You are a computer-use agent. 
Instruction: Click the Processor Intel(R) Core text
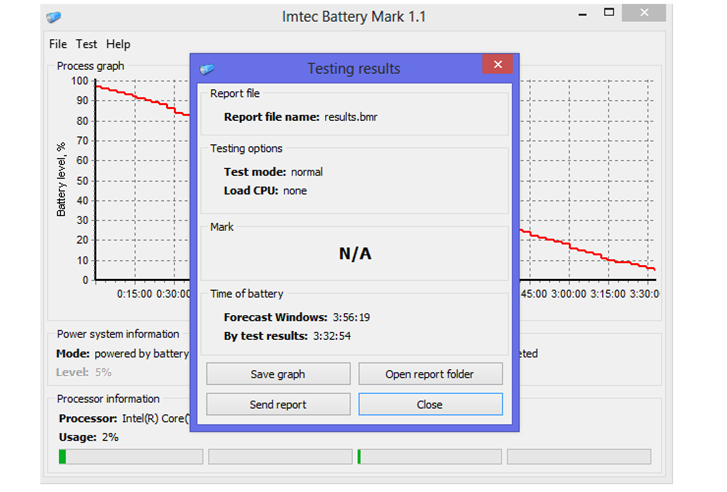coord(124,419)
